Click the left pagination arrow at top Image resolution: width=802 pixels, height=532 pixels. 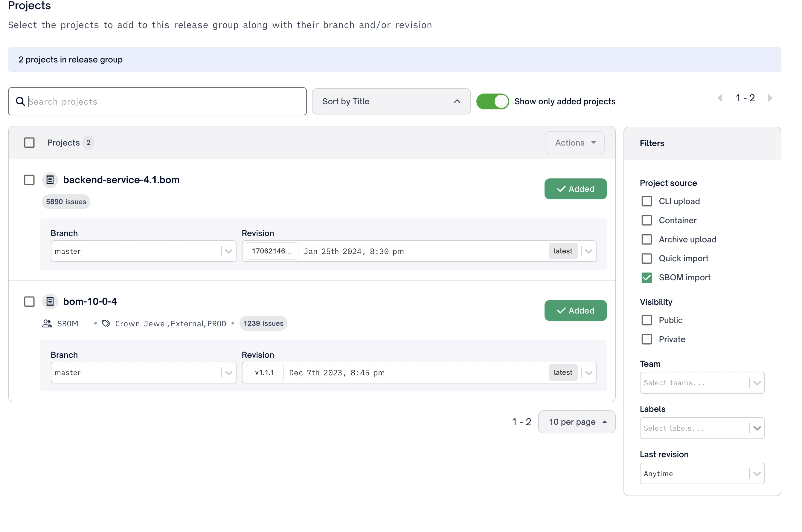(x=720, y=98)
